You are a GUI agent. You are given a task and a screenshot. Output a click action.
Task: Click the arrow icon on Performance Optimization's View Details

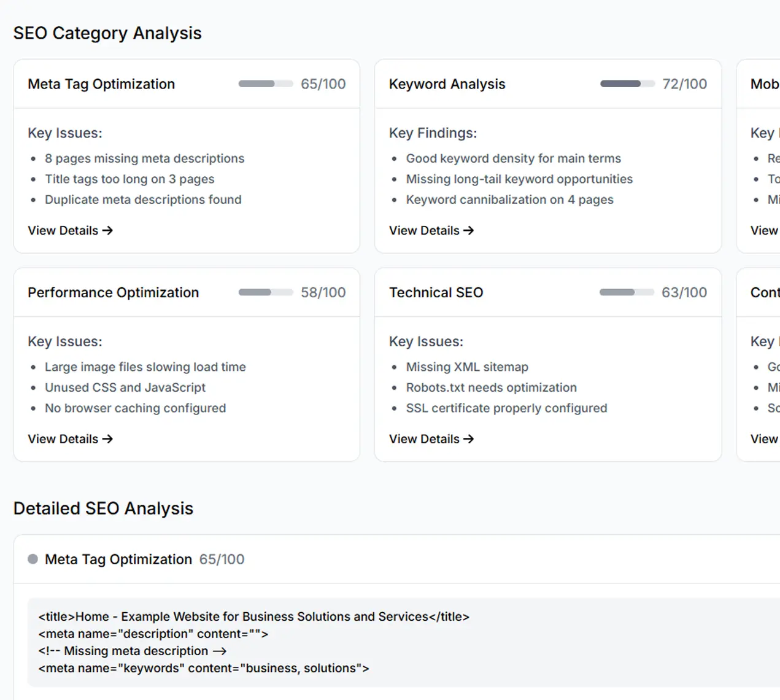(x=108, y=438)
